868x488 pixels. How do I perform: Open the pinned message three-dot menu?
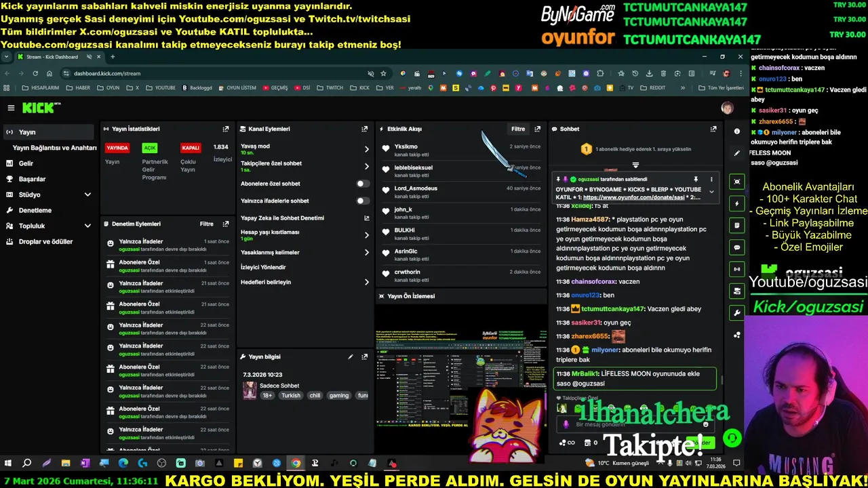tap(711, 180)
